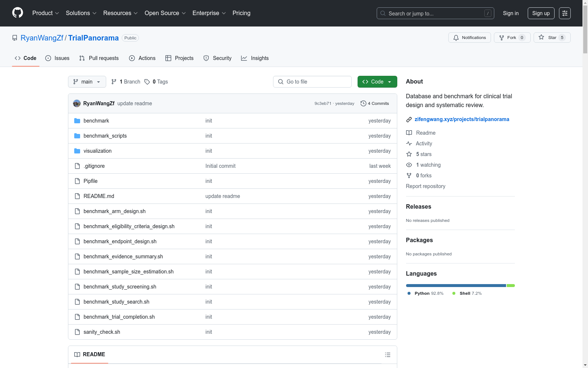Click the Sign up button
The image size is (588, 368).
tap(541, 13)
